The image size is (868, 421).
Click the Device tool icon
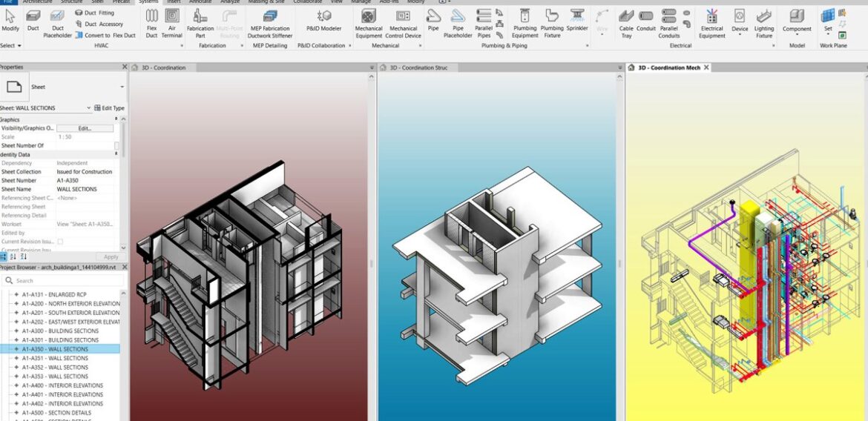coord(740,16)
